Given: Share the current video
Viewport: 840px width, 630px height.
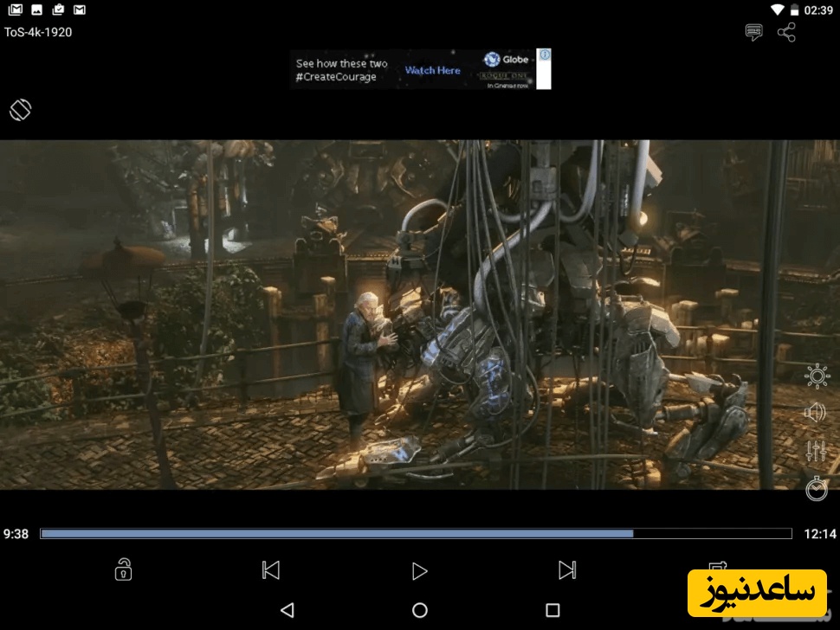Looking at the screenshot, I should (786, 33).
